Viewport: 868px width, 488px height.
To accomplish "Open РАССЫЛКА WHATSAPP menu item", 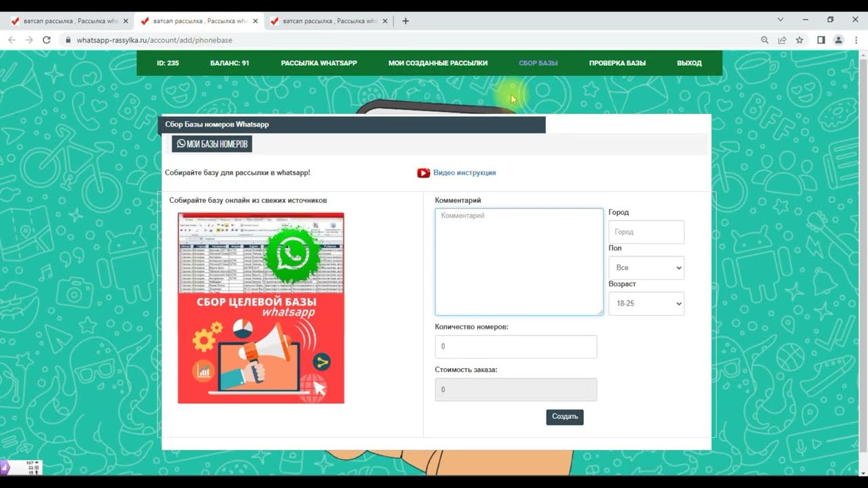I will (x=319, y=63).
